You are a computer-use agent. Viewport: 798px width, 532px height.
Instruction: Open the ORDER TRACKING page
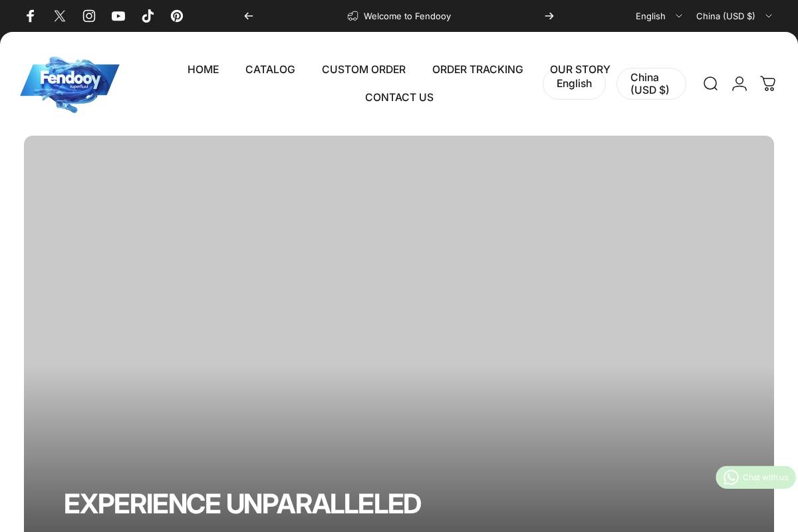pos(477,69)
